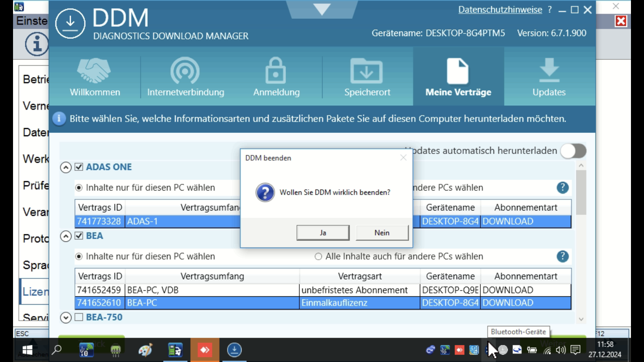Click 'Vertrags ID' header in the ADAS ONE table
This screenshot has width=644, height=362.
tap(100, 208)
